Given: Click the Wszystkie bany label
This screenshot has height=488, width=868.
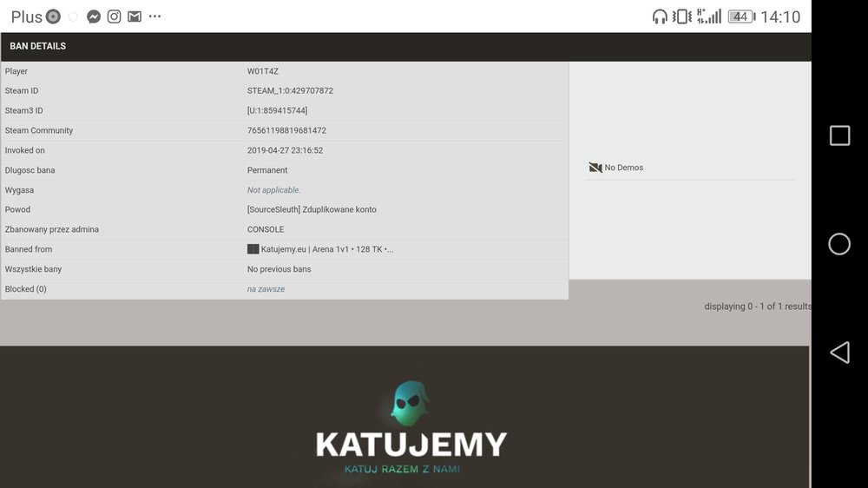Looking at the screenshot, I should click(33, 269).
